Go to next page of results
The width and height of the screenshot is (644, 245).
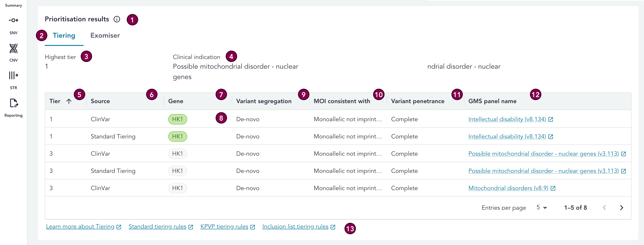tap(621, 208)
